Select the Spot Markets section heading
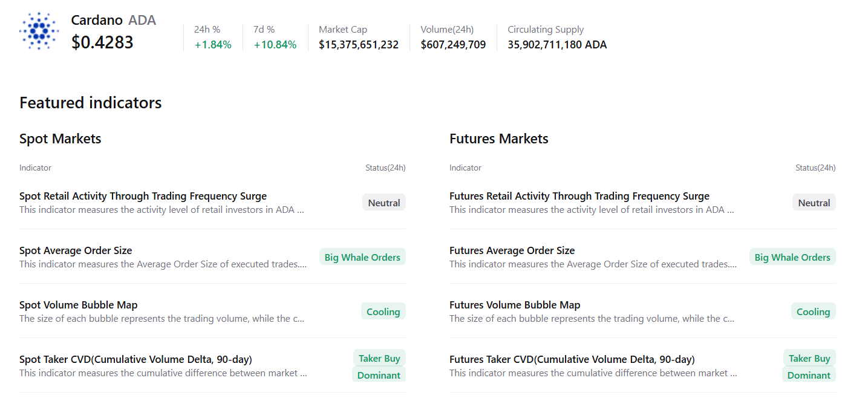The image size is (868, 398). click(x=60, y=139)
